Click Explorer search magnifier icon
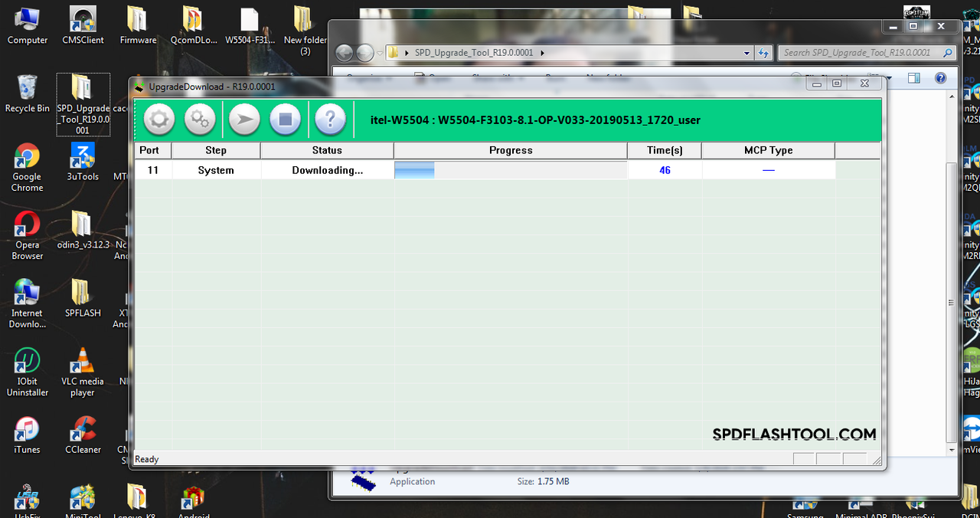 [949, 53]
